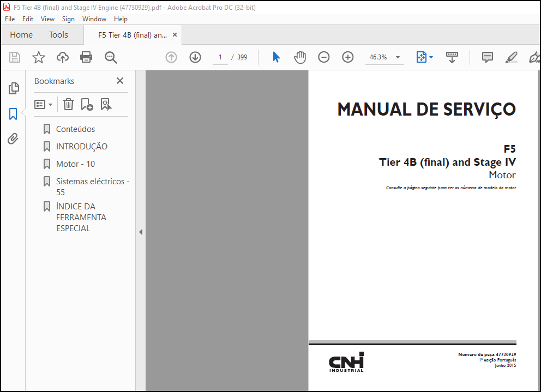
Task: Zoom in with plus icon
Action: (x=348, y=57)
